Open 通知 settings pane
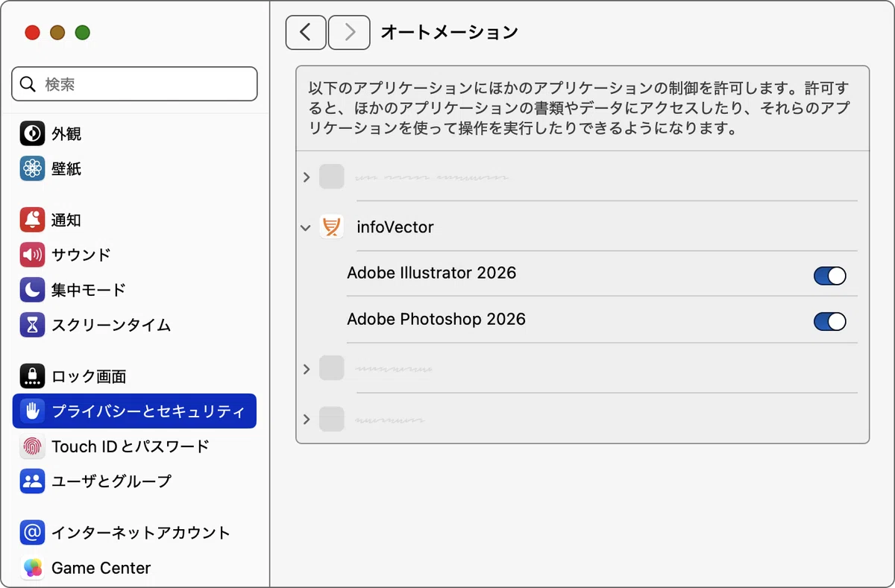Image resolution: width=895 pixels, height=588 pixels. [134, 220]
